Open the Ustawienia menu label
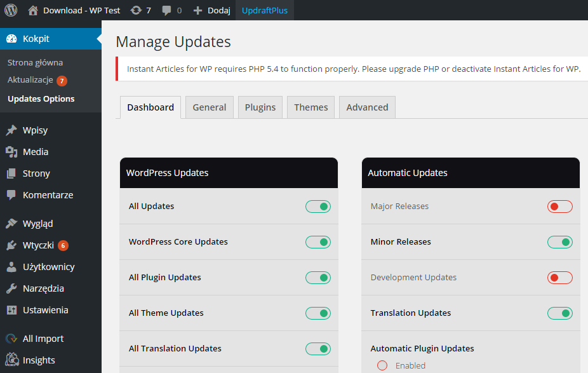This screenshot has height=373, width=588. point(45,310)
